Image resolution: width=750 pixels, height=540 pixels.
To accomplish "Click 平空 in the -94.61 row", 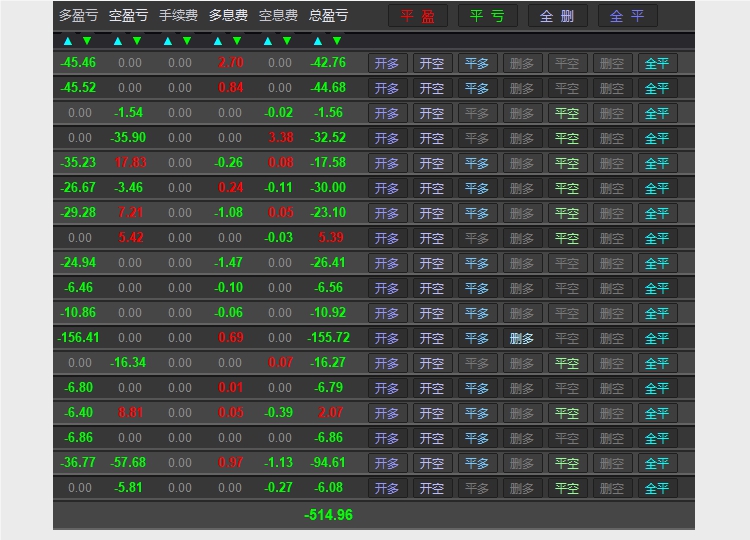I will [567, 463].
